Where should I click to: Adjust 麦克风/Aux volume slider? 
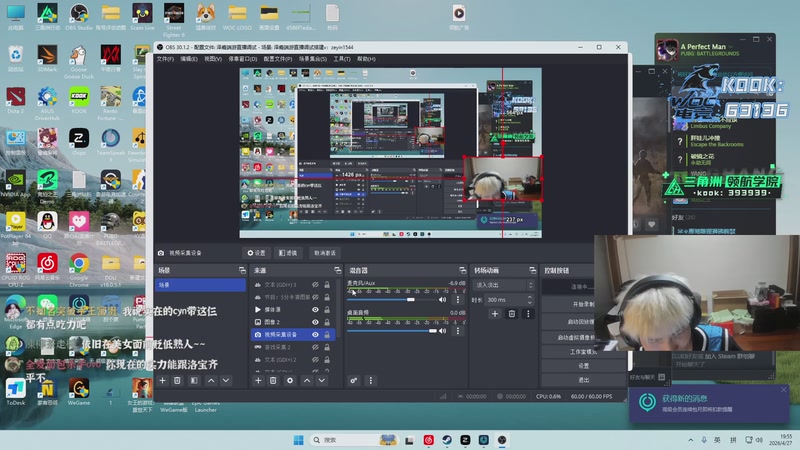coord(411,299)
